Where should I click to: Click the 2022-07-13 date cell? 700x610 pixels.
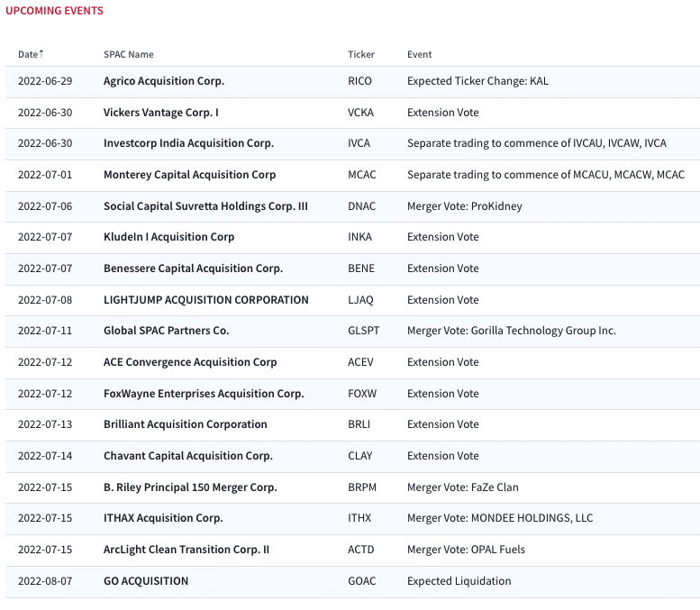click(x=45, y=424)
